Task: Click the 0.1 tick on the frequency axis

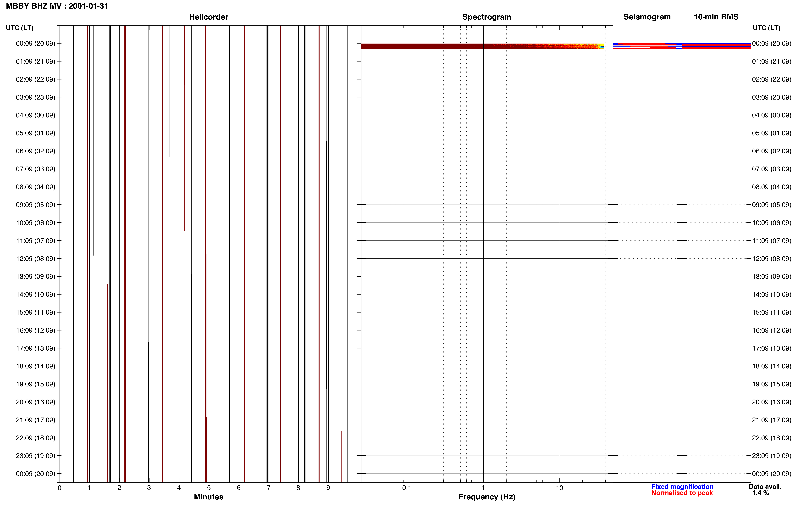Action: tap(407, 487)
